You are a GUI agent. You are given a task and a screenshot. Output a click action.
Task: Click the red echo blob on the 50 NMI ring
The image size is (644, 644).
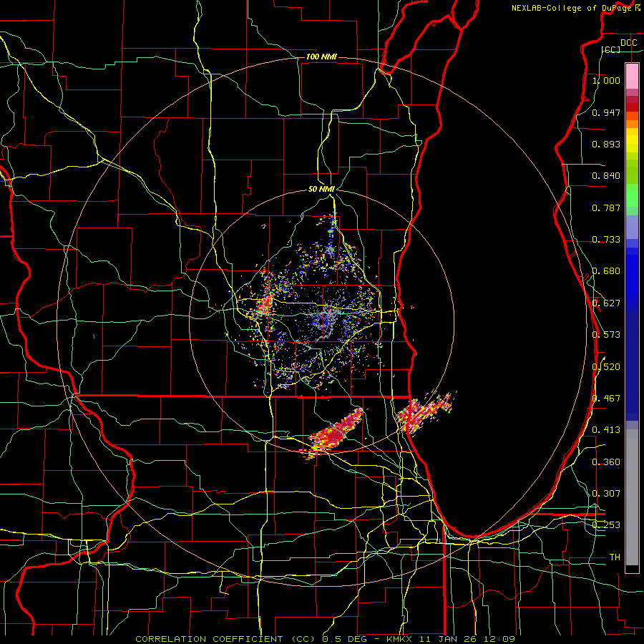pyautogui.click(x=333, y=434)
